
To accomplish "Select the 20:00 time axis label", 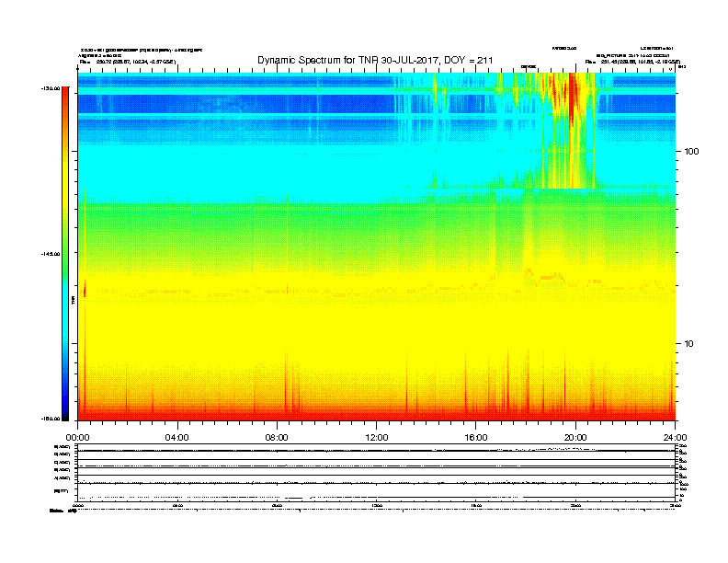I will click(x=575, y=438).
